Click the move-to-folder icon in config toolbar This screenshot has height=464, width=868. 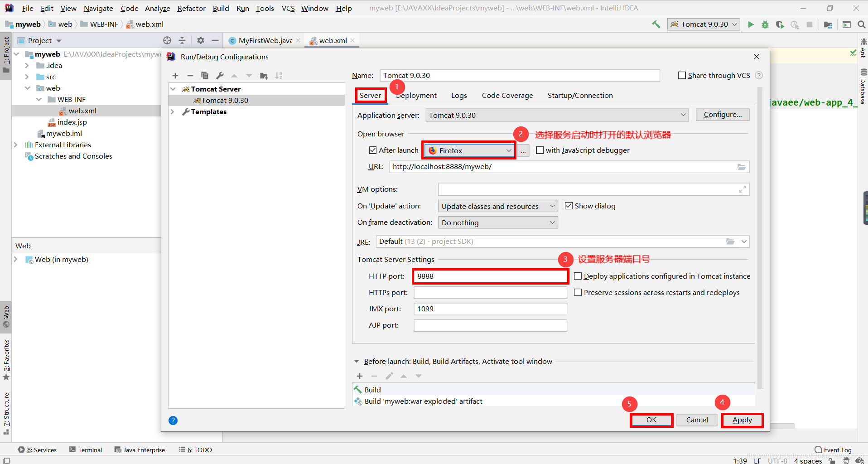[264, 76]
